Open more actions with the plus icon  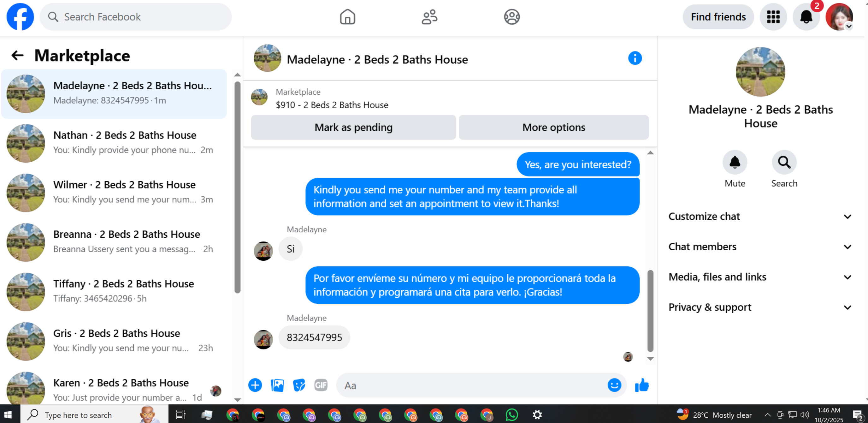click(x=255, y=385)
